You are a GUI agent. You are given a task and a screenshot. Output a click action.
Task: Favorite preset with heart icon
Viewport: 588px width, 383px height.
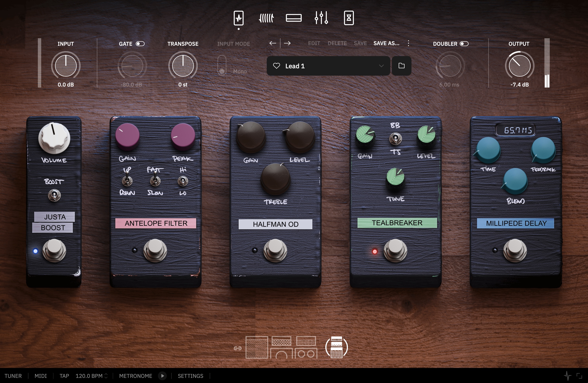276,66
